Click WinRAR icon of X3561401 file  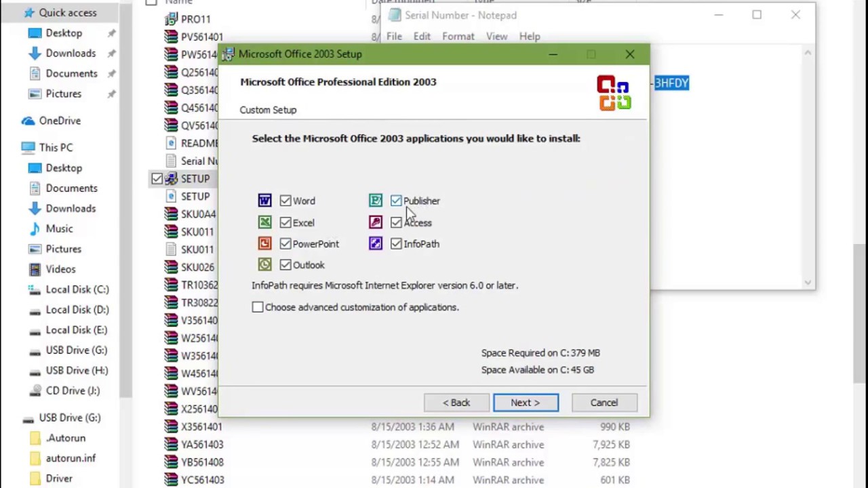pos(171,426)
